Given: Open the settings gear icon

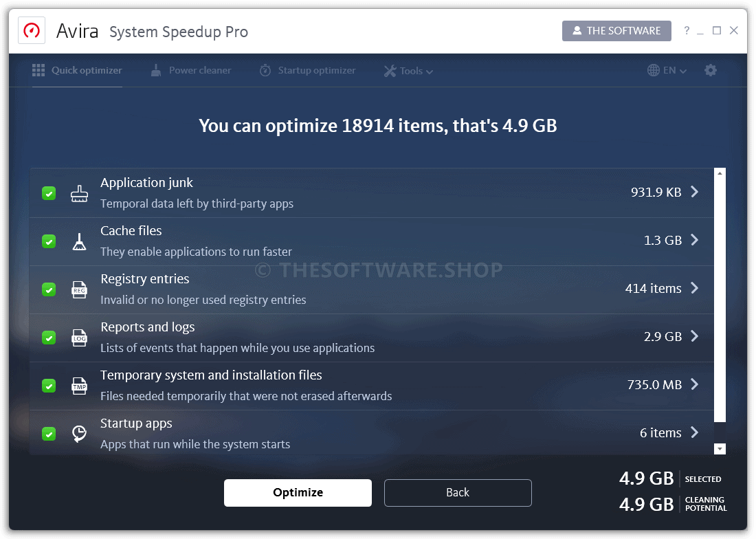Looking at the screenshot, I should point(710,70).
